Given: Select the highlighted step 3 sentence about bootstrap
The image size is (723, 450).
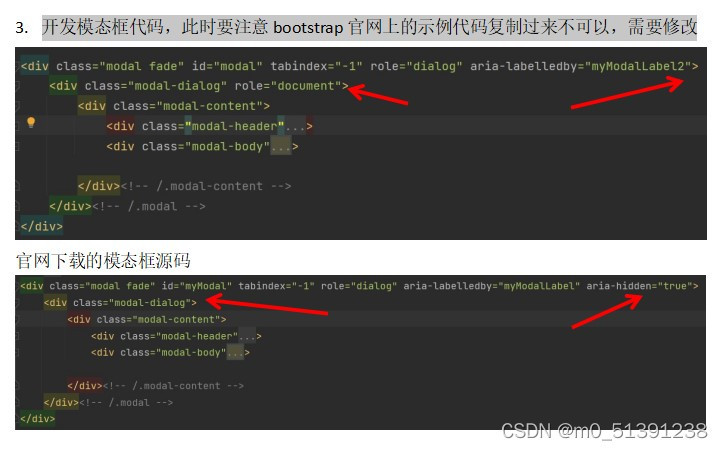Looking at the screenshot, I should (x=369, y=27).
